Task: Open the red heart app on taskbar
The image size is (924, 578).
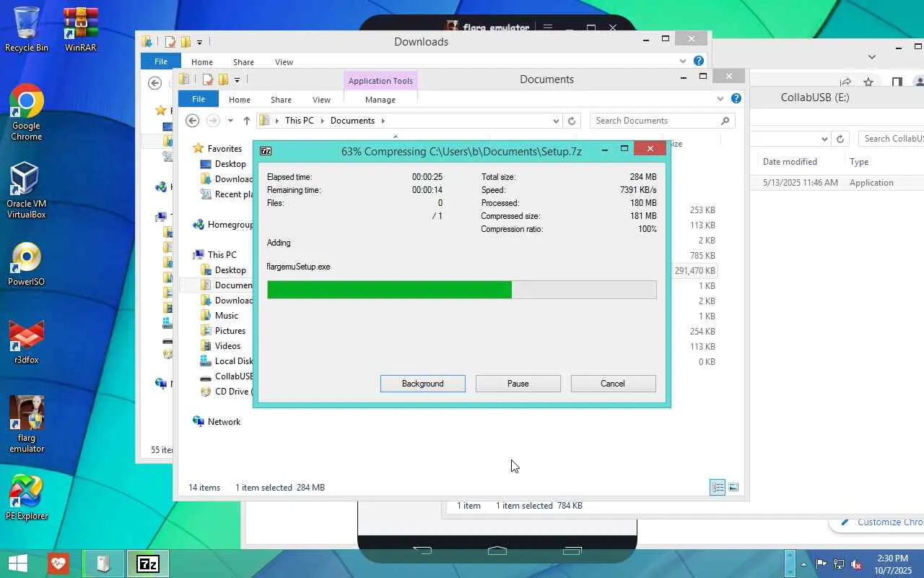Action: [58, 564]
